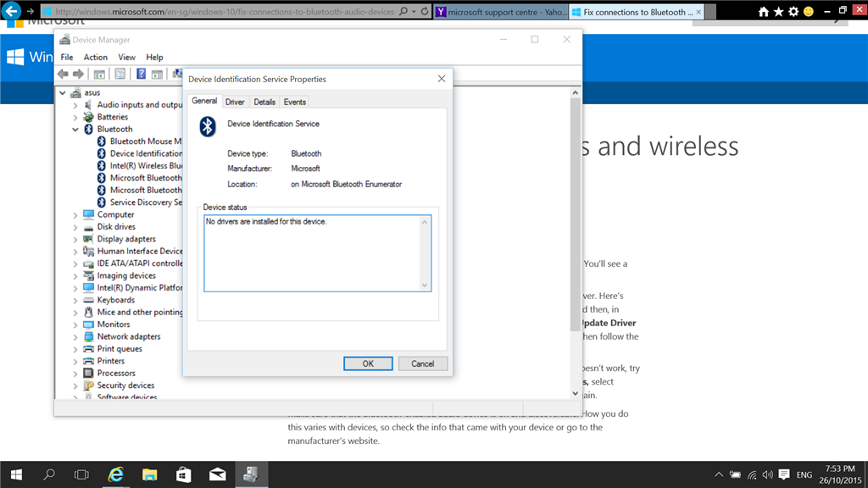The width and height of the screenshot is (868, 488).
Task: Select Service Discovery Service item
Action: tap(140, 202)
